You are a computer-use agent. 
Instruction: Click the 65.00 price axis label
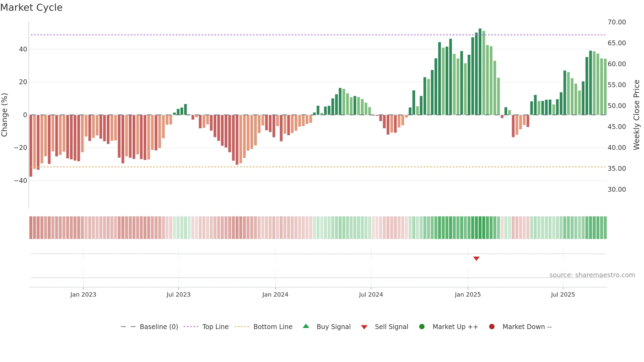coord(617,43)
